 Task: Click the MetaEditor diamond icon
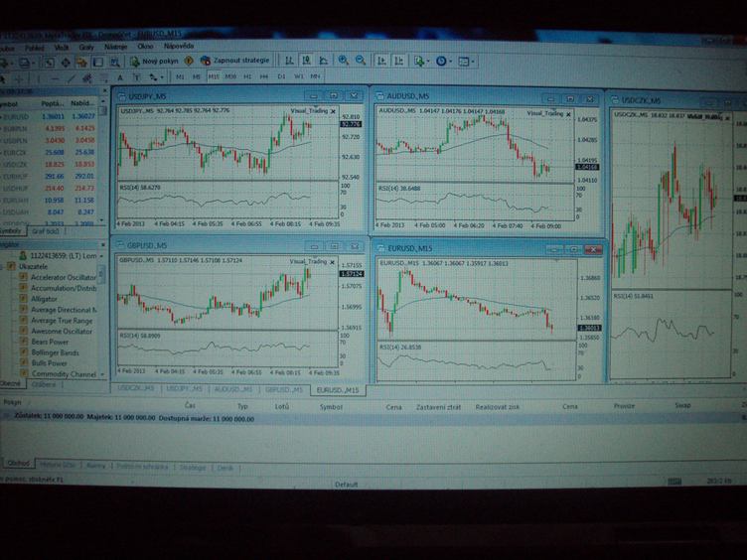[189, 61]
